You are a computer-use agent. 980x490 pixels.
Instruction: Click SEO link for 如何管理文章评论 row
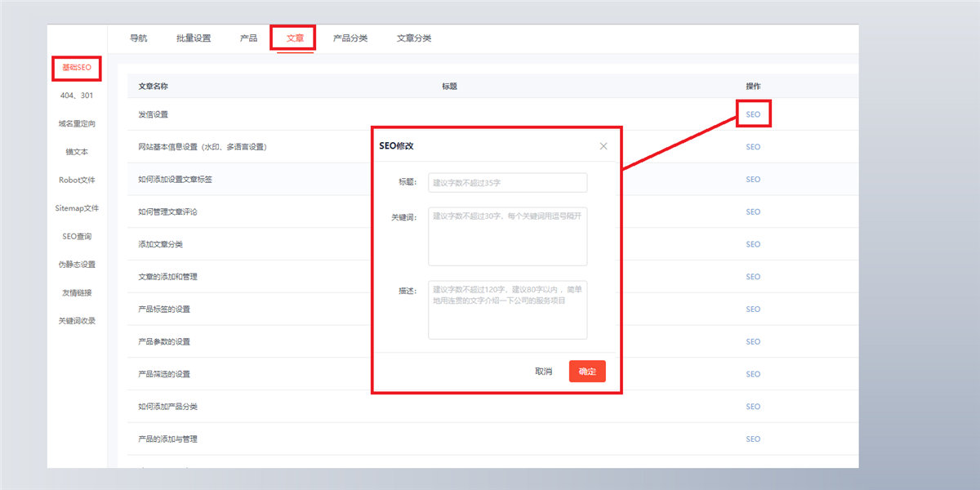pos(753,212)
